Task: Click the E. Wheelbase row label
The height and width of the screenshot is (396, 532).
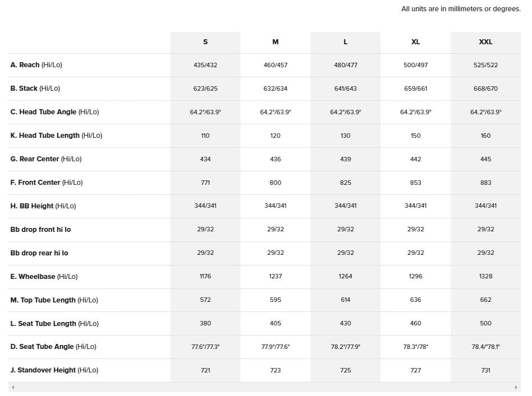Action: (44, 276)
